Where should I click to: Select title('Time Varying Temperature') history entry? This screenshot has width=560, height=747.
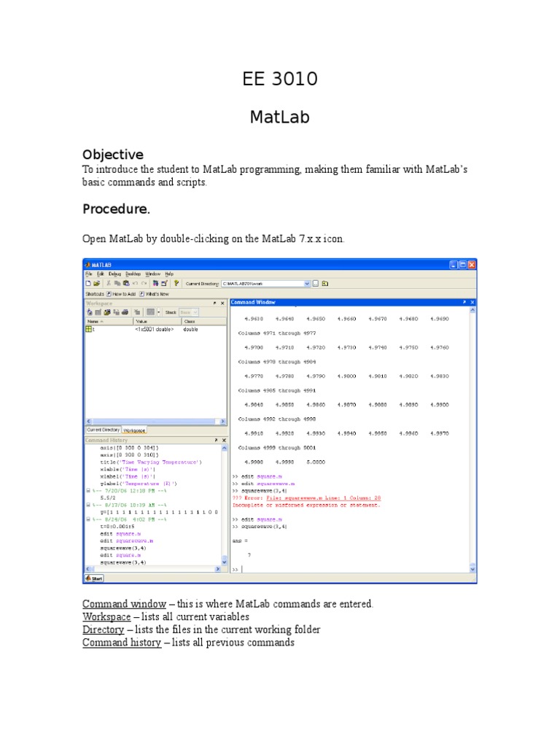pos(151,462)
